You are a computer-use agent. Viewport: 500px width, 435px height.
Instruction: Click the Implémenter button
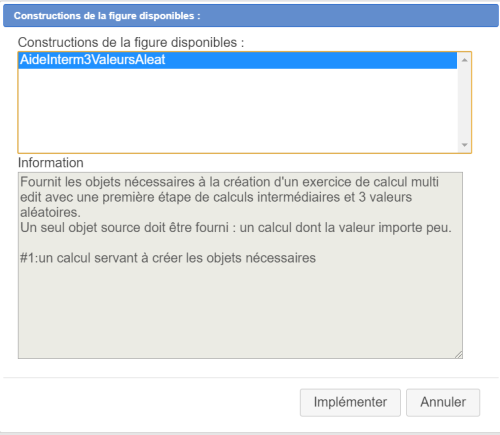pyautogui.click(x=350, y=402)
